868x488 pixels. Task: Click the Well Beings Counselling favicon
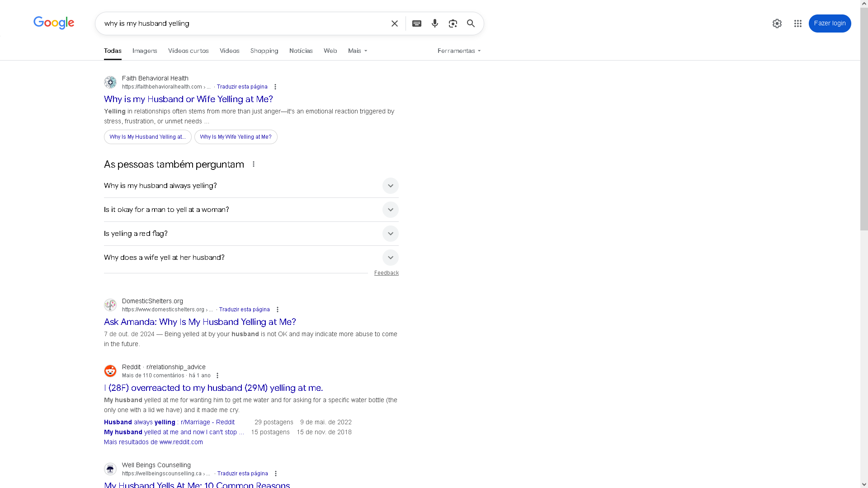[x=110, y=469]
